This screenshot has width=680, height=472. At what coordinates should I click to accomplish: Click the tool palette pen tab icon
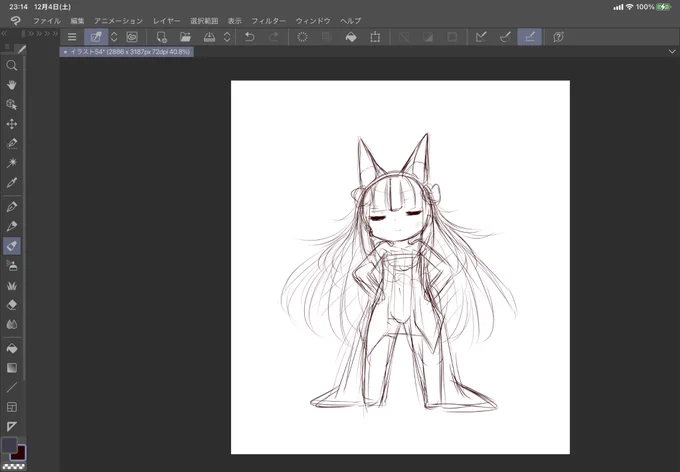click(x=21, y=49)
